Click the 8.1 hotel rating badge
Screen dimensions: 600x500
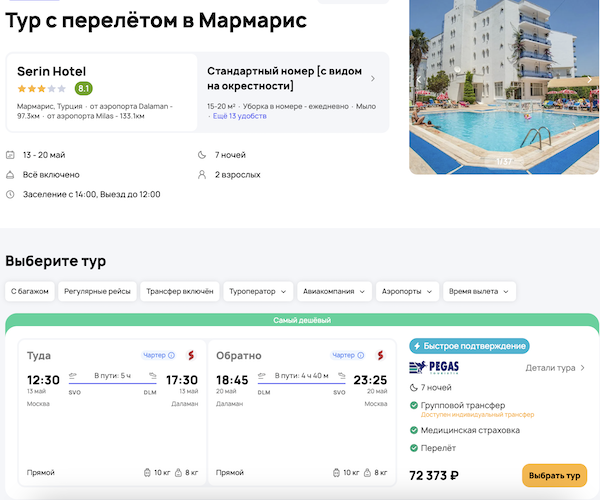click(83, 88)
